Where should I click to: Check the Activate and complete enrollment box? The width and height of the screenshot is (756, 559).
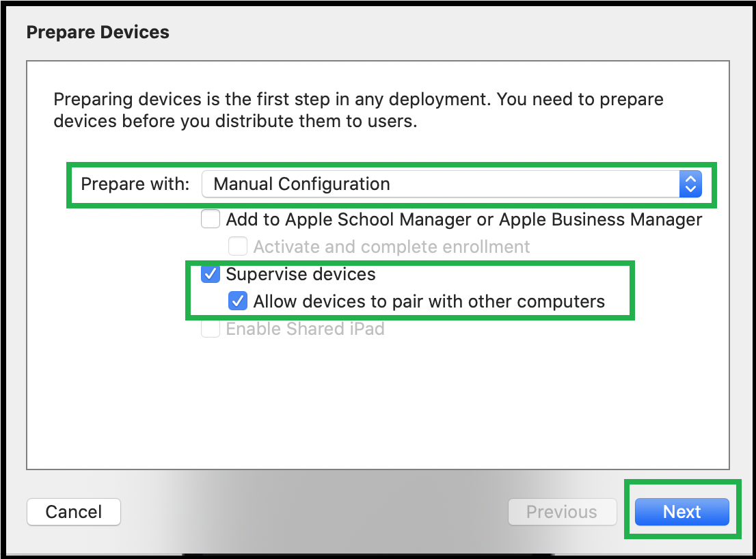pyautogui.click(x=237, y=246)
